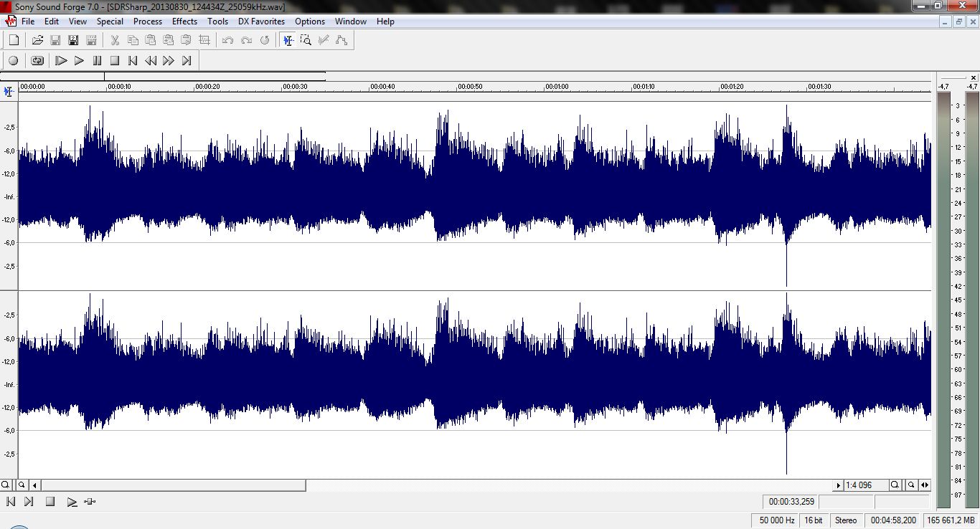The image size is (980, 529).
Task: Click the 00:04:58,200 length status field
Action: click(x=892, y=520)
